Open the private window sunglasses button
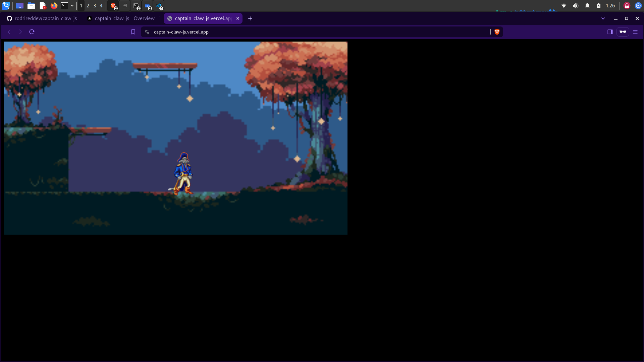 (623, 32)
